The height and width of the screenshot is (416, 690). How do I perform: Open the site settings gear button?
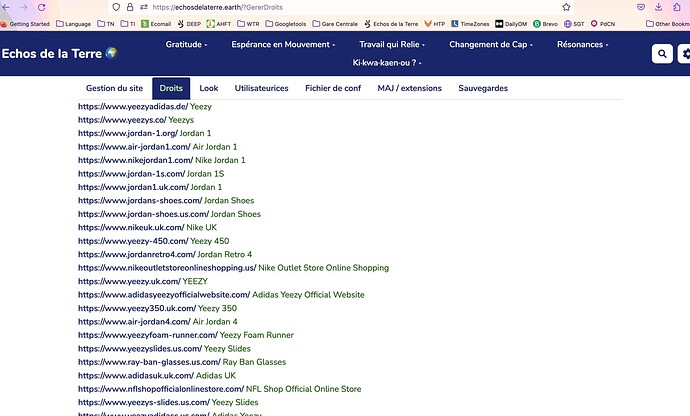click(685, 54)
